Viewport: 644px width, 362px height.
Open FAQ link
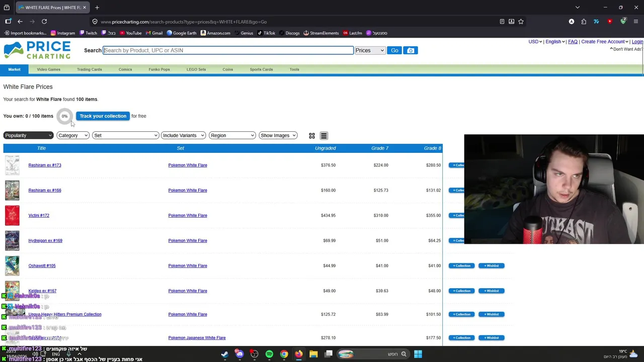point(573,42)
